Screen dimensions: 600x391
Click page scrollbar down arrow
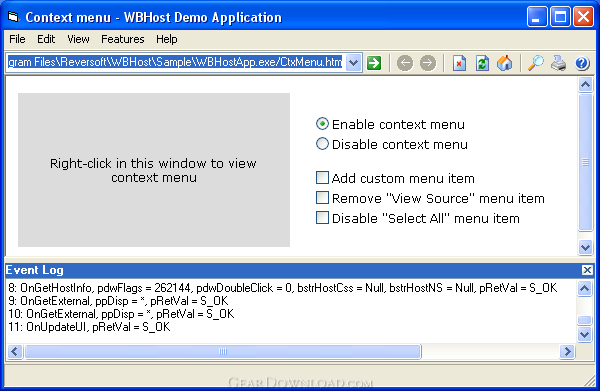(x=585, y=247)
